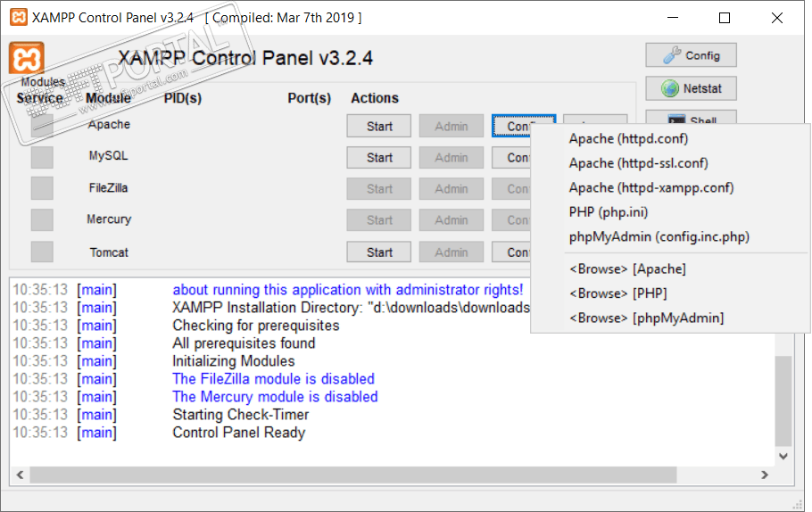Open the MySQL Config dropdown

[511, 157]
